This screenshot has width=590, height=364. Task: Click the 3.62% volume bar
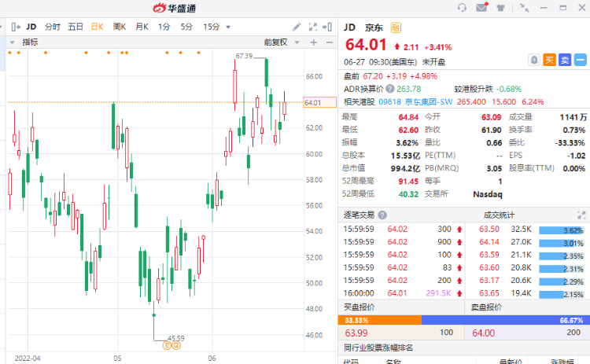tap(561, 230)
